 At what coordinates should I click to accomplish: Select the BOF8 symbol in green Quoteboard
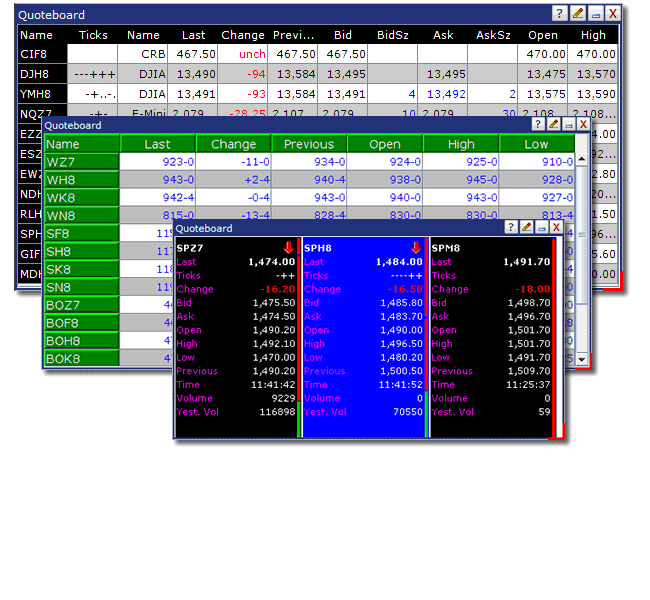82,323
